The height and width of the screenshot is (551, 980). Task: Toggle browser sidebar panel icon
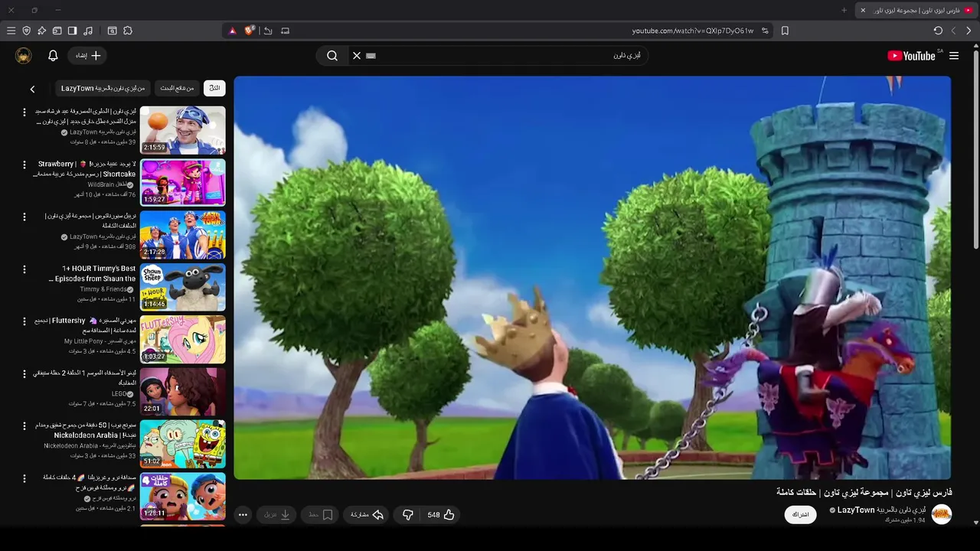(x=72, y=31)
